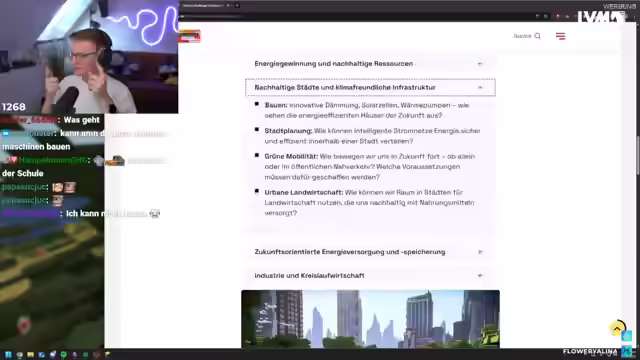Click the Suche text in the header

coord(522,36)
